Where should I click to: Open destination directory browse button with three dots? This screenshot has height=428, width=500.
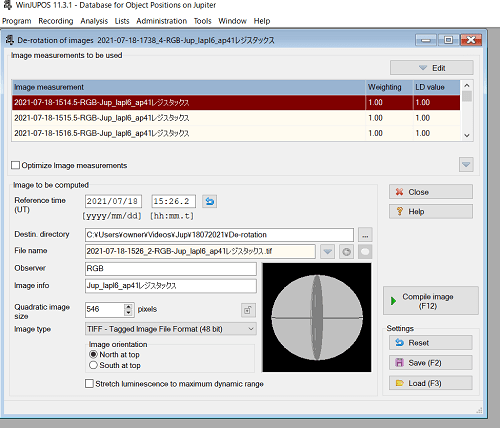[x=365, y=235]
